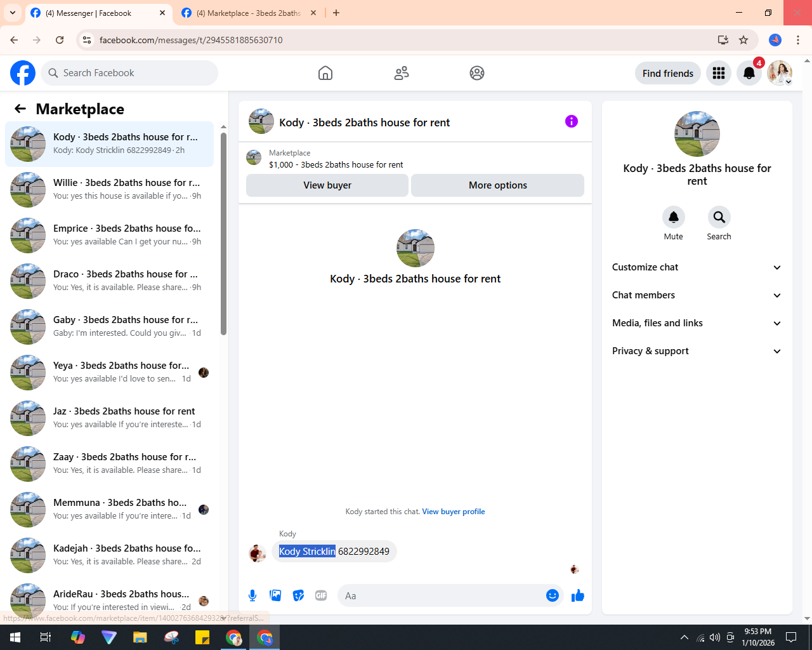This screenshot has width=812, height=650.
Task: Click Kody's avatar beside the message
Action: [x=257, y=553]
